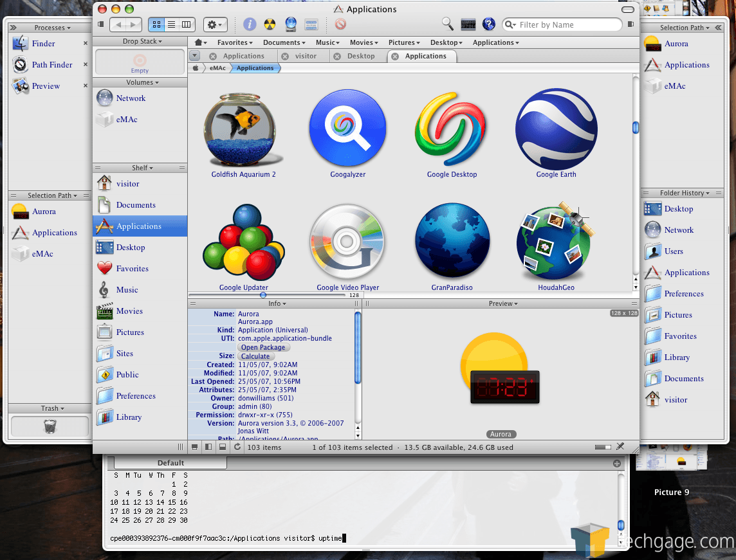The height and width of the screenshot is (560, 736).
Task: Toggle the right drawer button in toolbar
Action: click(631, 24)
